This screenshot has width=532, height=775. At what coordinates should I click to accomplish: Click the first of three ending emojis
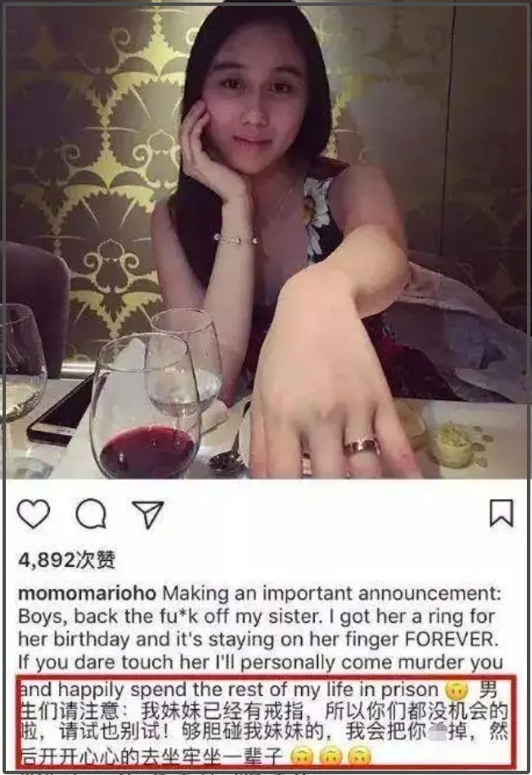point(301,756)
